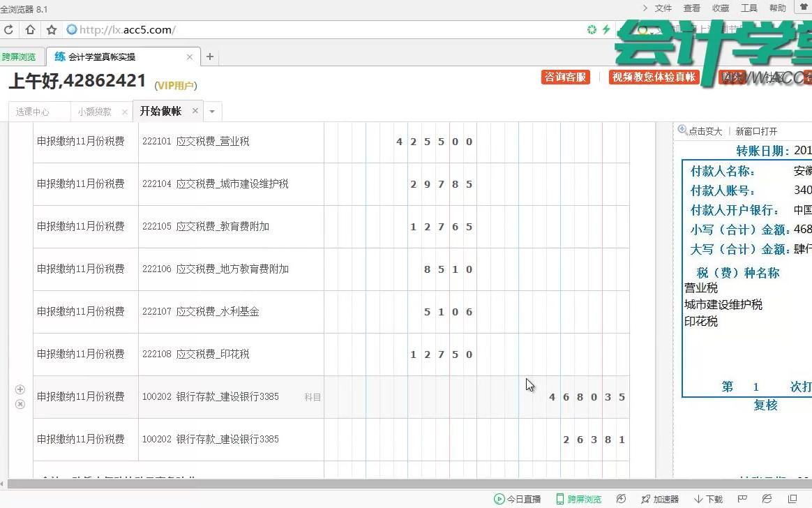The image size is (812, 508).
Task: Click the screenshot capture icon near address bar
Action: point(592,30)
